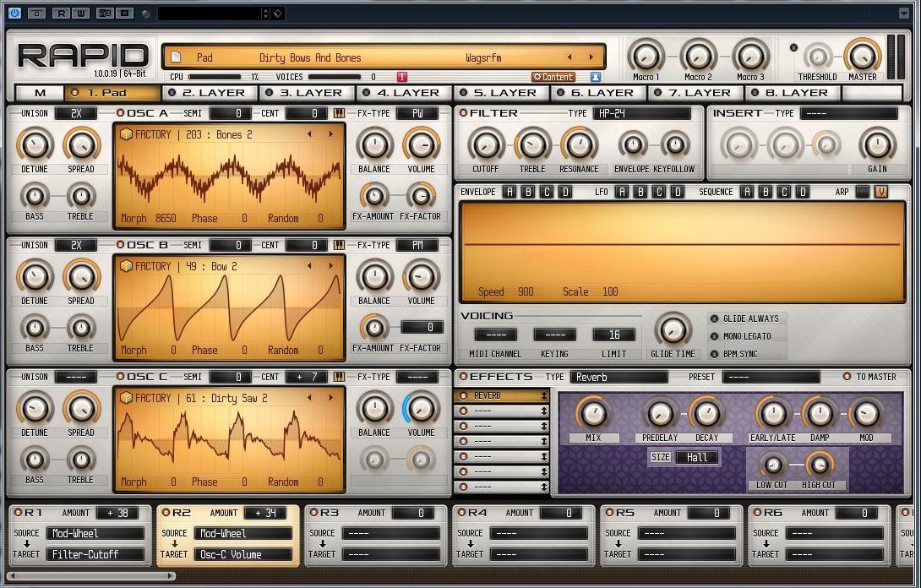
Task: Toggle OSC B on/off LED
Action: [121, 245]
